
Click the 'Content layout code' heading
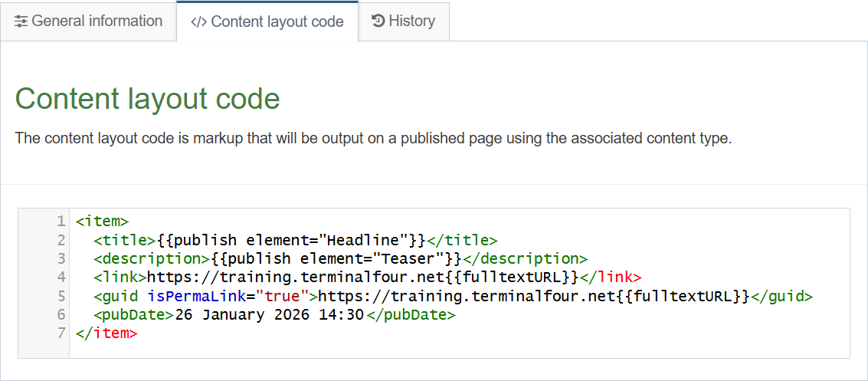147,99
